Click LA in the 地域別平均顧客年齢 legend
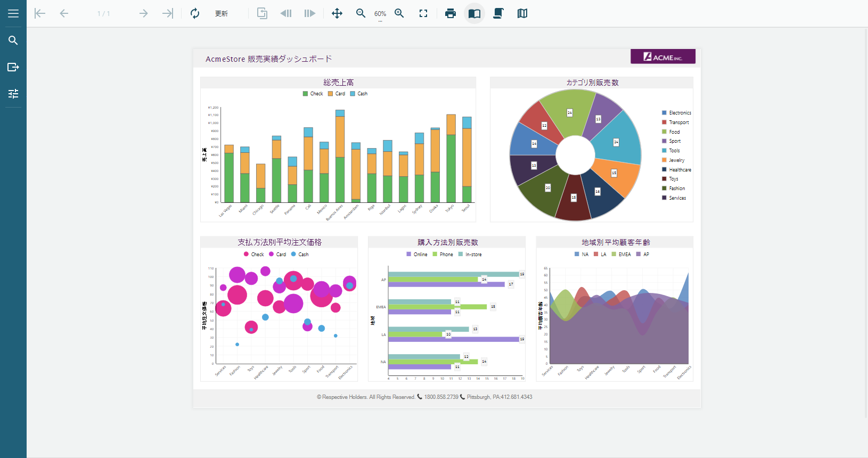 pos(603,255)
